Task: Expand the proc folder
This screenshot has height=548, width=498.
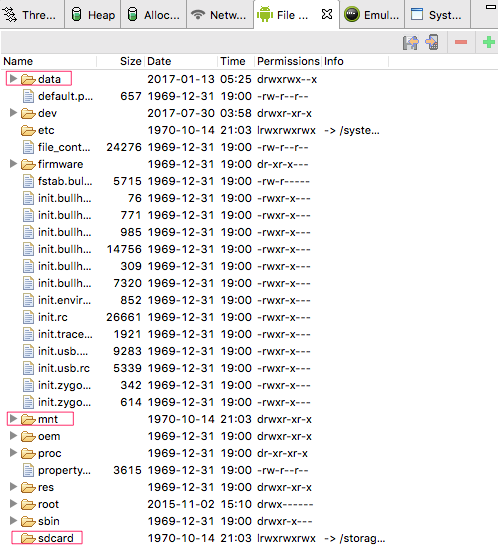Action: point(13,453)
